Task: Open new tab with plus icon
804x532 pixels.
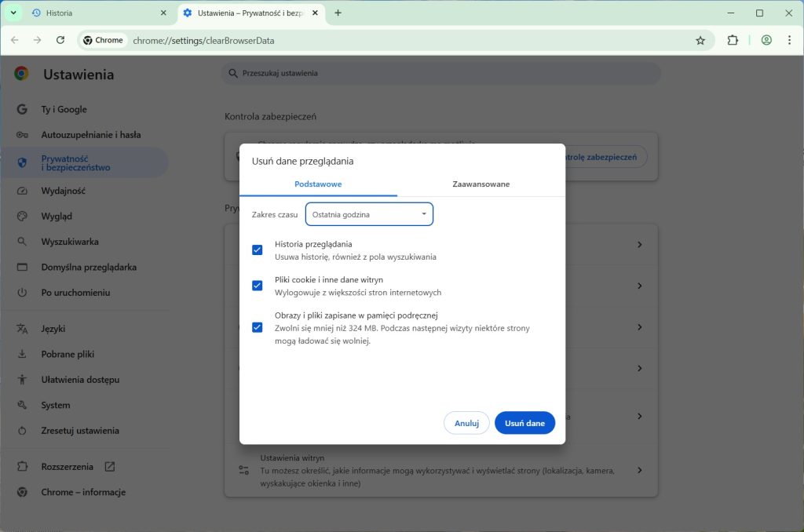Action: pos(338,13)
